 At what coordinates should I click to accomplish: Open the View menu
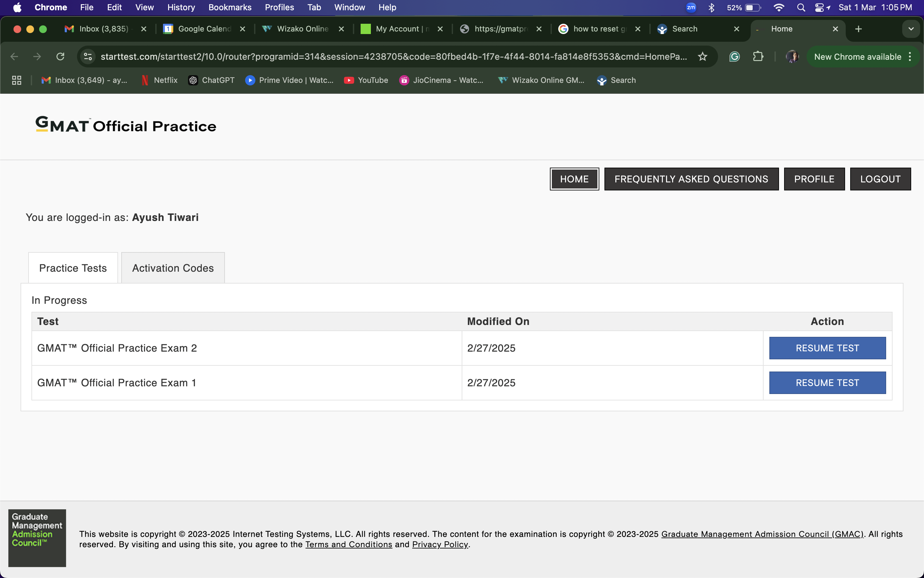(x=144, y=7)
